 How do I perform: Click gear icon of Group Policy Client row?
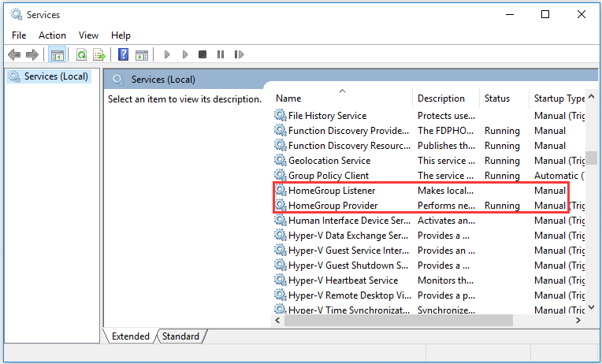click(281, 175)
